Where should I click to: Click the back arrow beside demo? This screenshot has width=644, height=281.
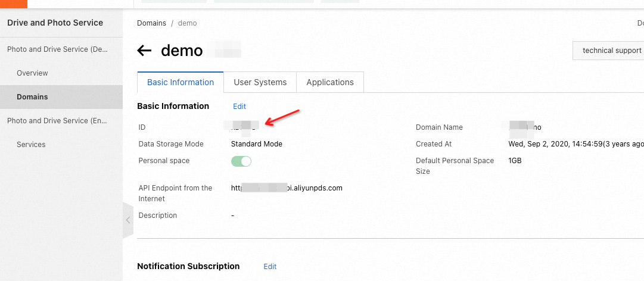pyautogui.click(x=144, y=51)
